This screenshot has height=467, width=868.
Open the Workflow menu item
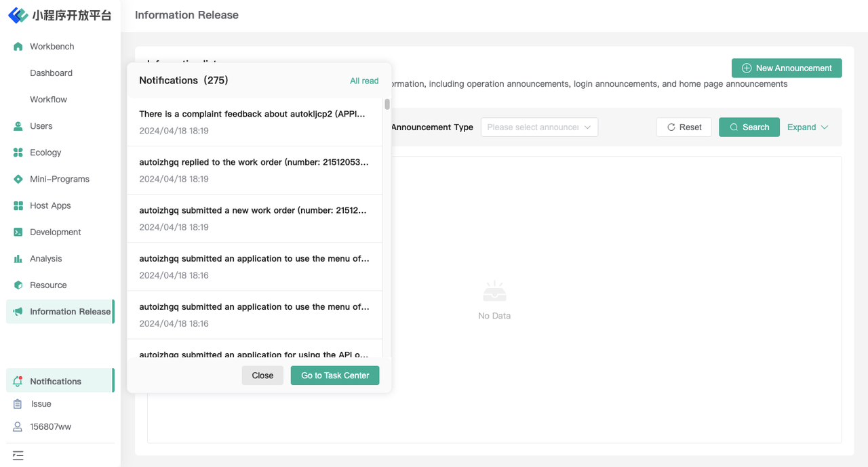pyautogui.click(x=48, y=100)
